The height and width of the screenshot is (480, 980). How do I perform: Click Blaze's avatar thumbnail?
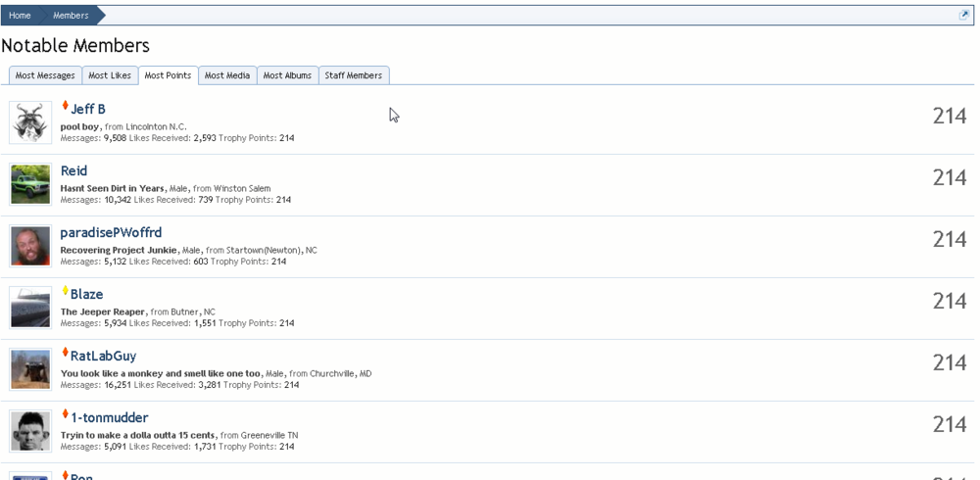30,308
